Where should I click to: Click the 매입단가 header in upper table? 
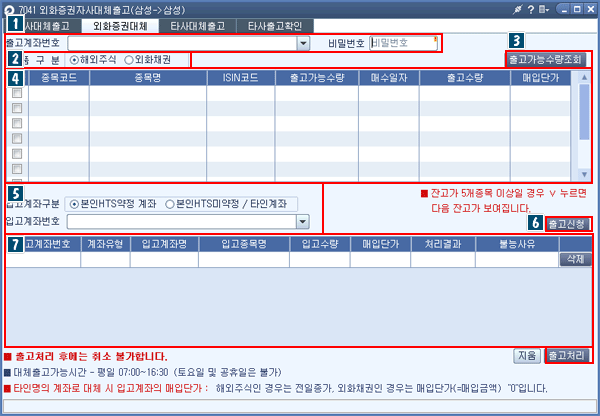[x=541, y=78]
